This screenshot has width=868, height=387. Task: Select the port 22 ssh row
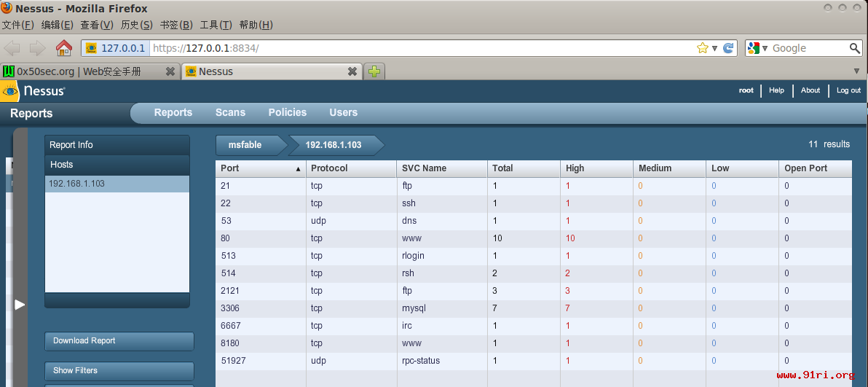534,203
